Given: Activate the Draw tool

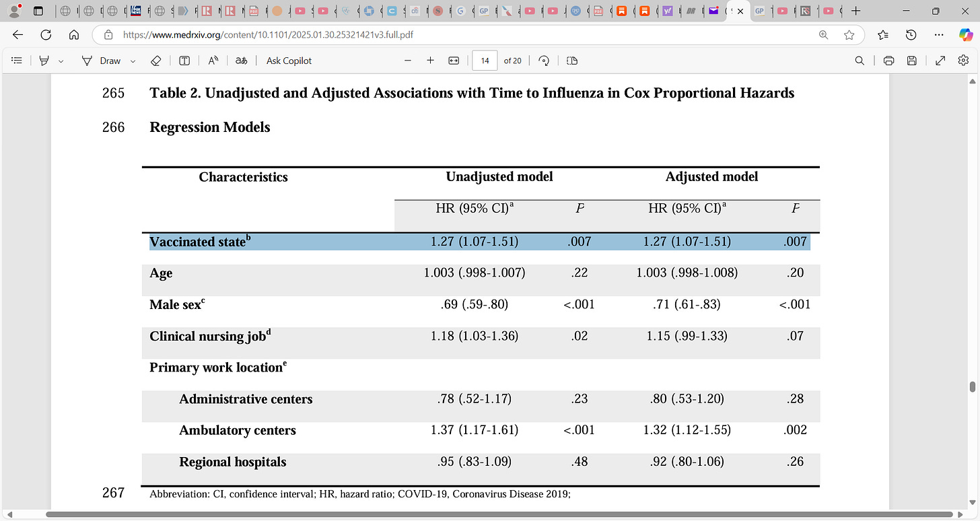Looking at the screenshot, I should [x=103, y=61].
